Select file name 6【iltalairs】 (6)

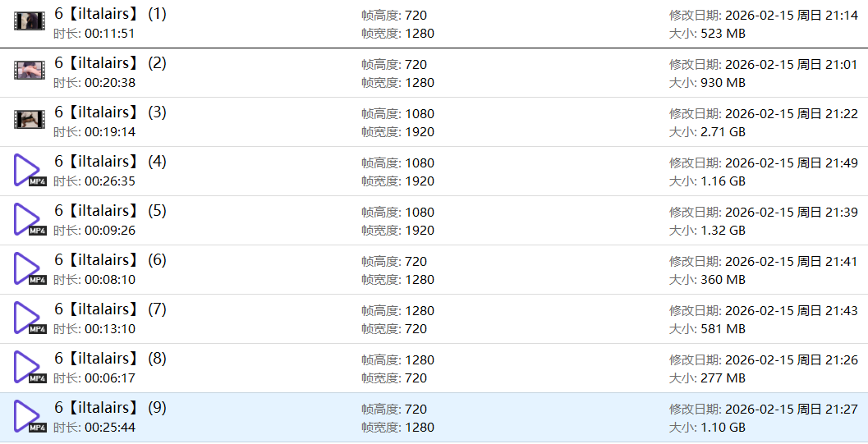coord(110,260)
